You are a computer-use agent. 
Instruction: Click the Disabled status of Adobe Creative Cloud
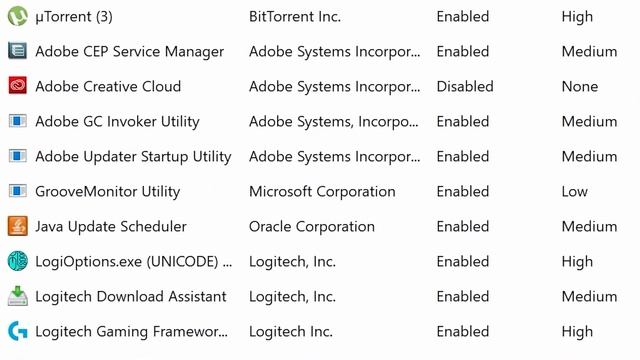coord(465,87)
